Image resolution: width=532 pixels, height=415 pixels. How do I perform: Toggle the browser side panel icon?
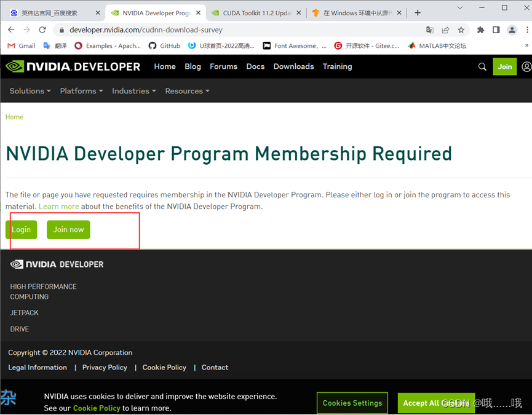pos(496,30)
